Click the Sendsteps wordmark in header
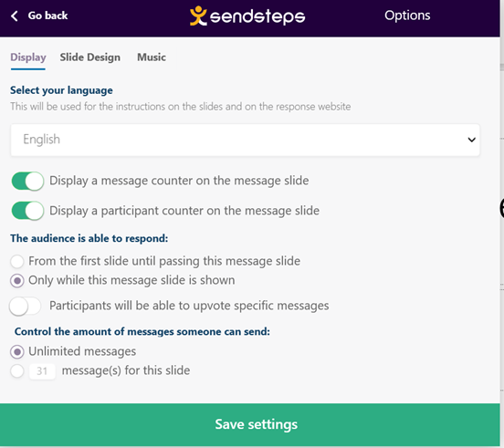 pos(257,16)
